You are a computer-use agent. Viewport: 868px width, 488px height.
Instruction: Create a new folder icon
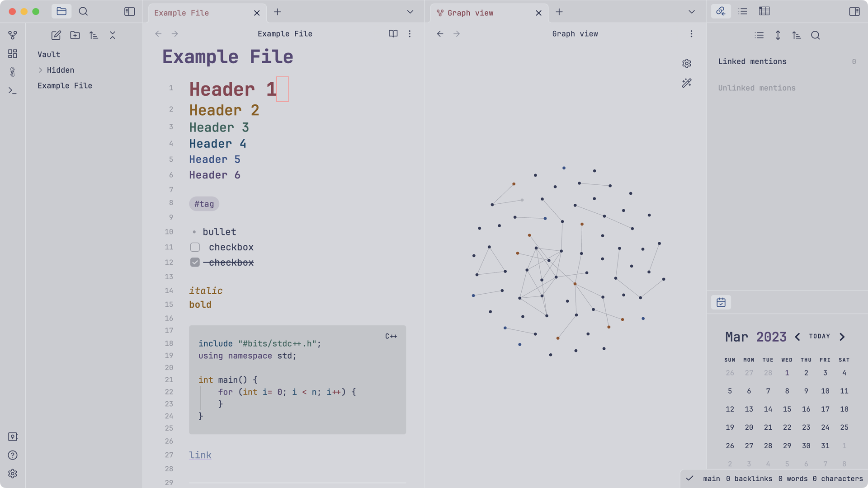tap(75, 35)
